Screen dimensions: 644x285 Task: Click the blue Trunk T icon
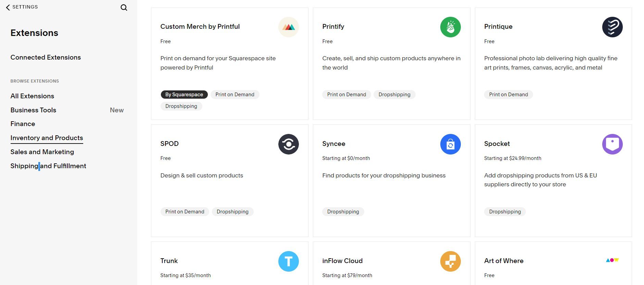(288, 261)
